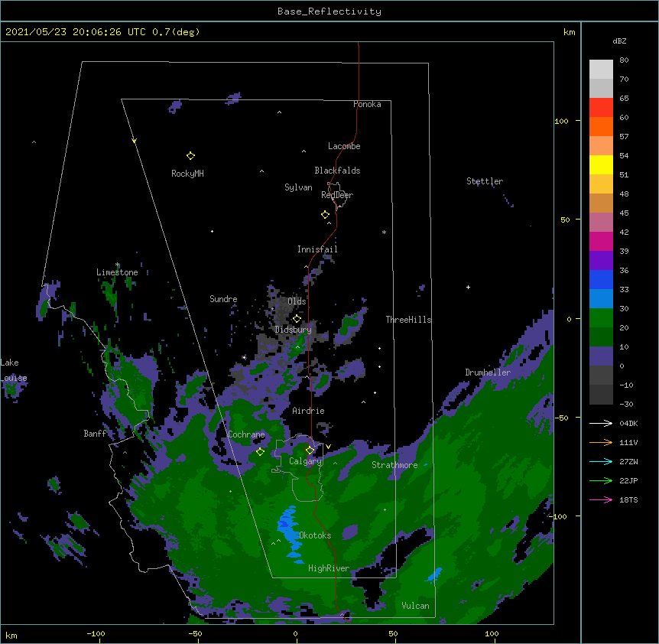The width and height of the screenshot is (659, 644).
Task: Click the asterisk marker east of Innisfail
Action: point(384,233)
